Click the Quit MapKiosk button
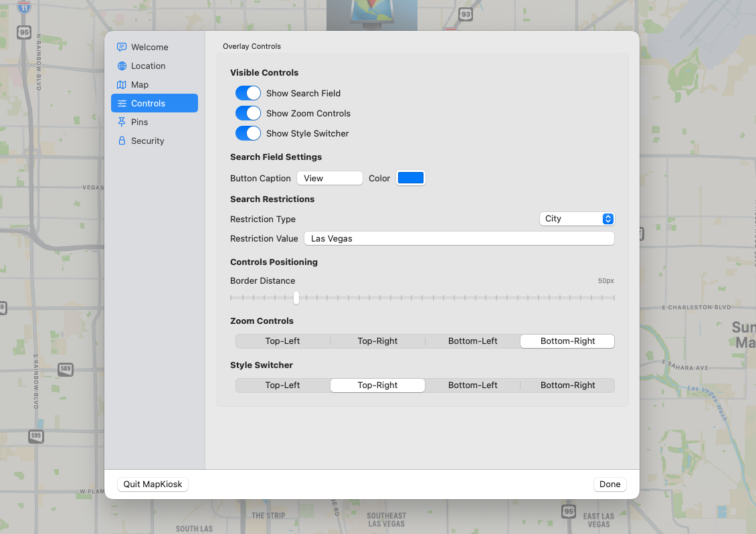This screenshot has width=756, height=534. (x=153, y=484)
